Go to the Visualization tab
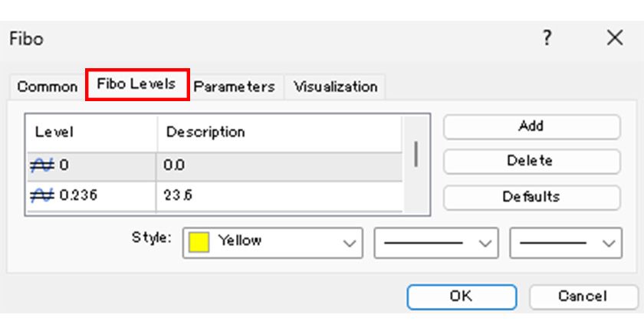Screen dimensions: 644x334 [x=336, y=87]
